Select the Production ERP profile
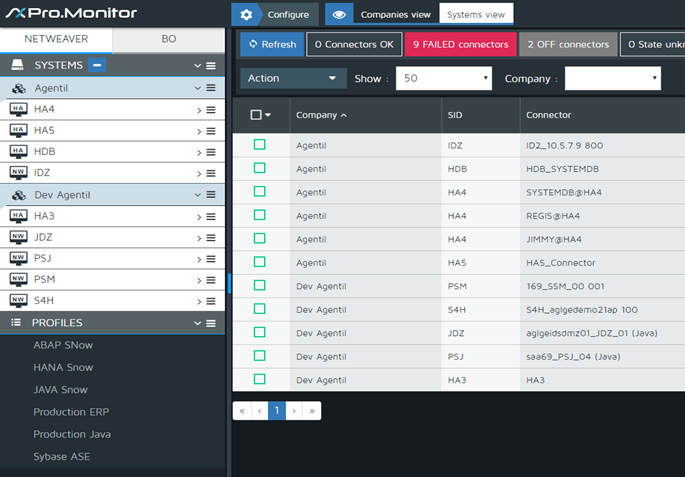 tap(71, 412)
